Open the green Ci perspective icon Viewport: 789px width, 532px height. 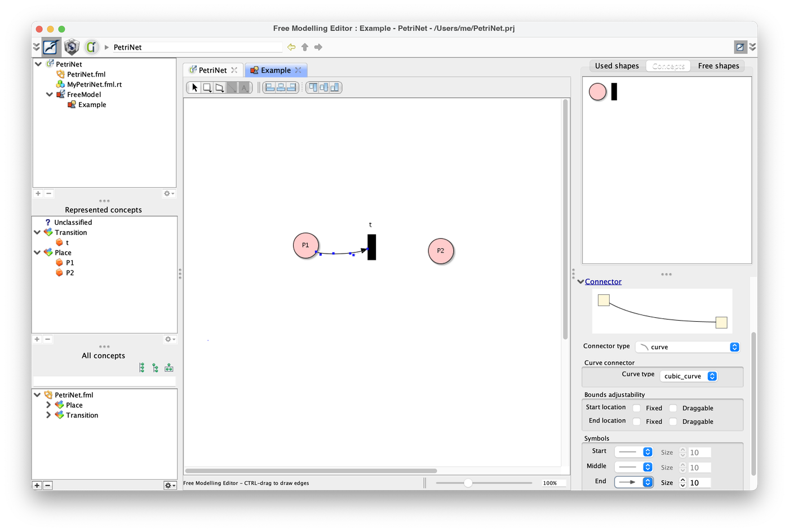91,47
